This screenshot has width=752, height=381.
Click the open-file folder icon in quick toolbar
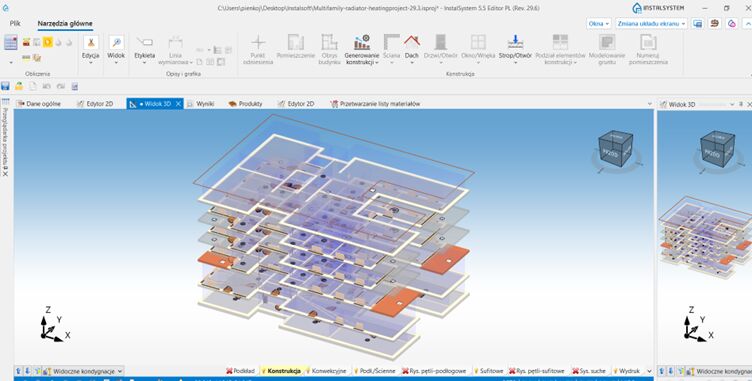(x=19, y=86)
